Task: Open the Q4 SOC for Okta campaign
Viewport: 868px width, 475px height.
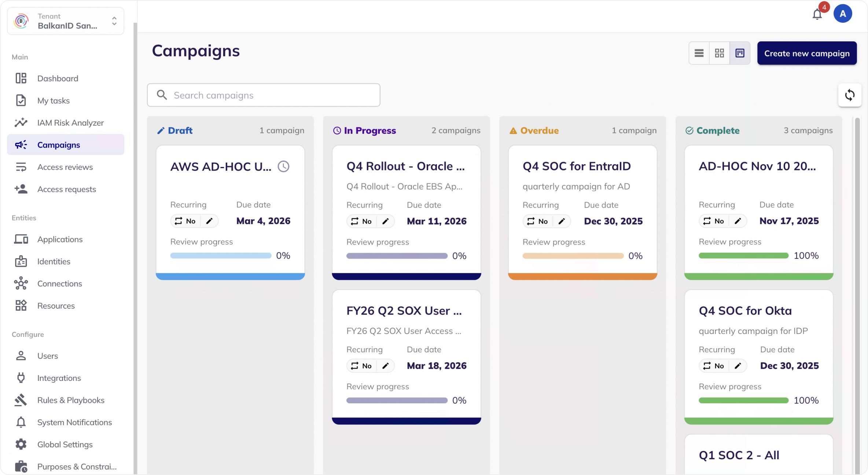Action: [745, 311]
